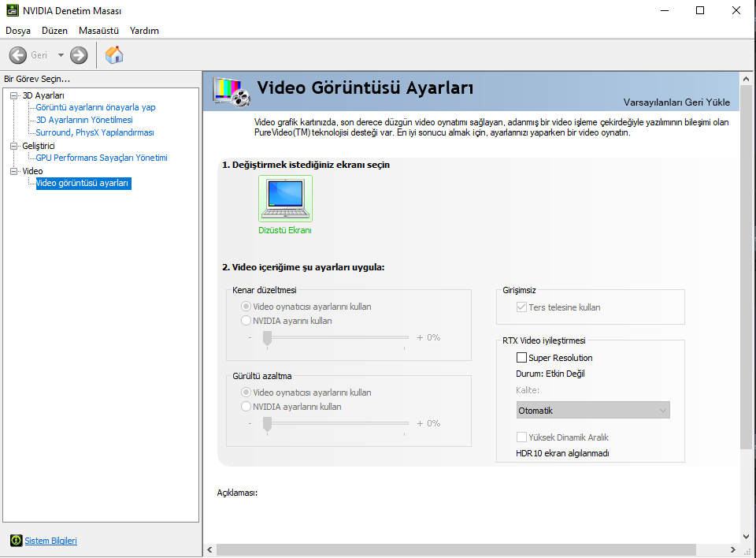Enable Super Resolution checkbox

tap(521, 358)
